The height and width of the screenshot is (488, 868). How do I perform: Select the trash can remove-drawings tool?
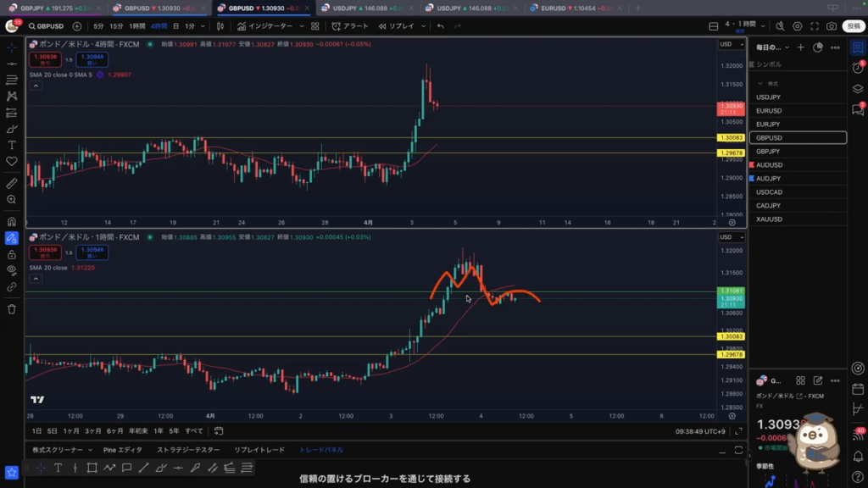(12, 309)
